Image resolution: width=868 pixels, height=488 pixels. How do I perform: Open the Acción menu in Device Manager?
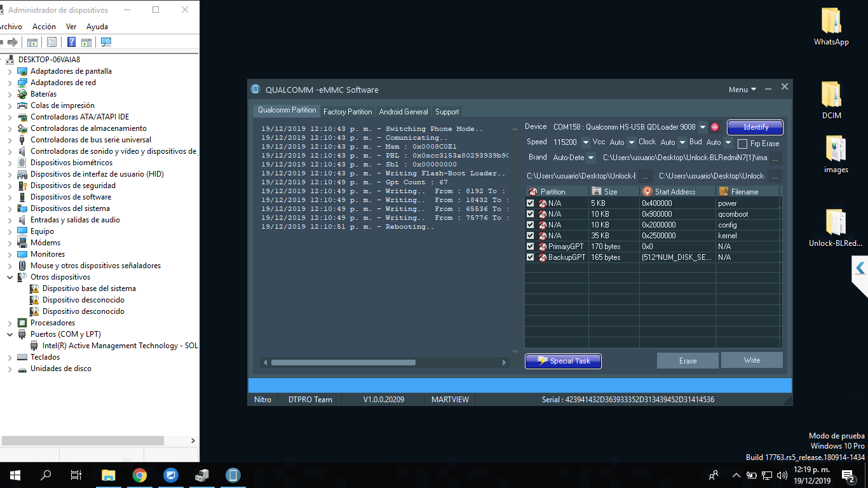(44, 27)
